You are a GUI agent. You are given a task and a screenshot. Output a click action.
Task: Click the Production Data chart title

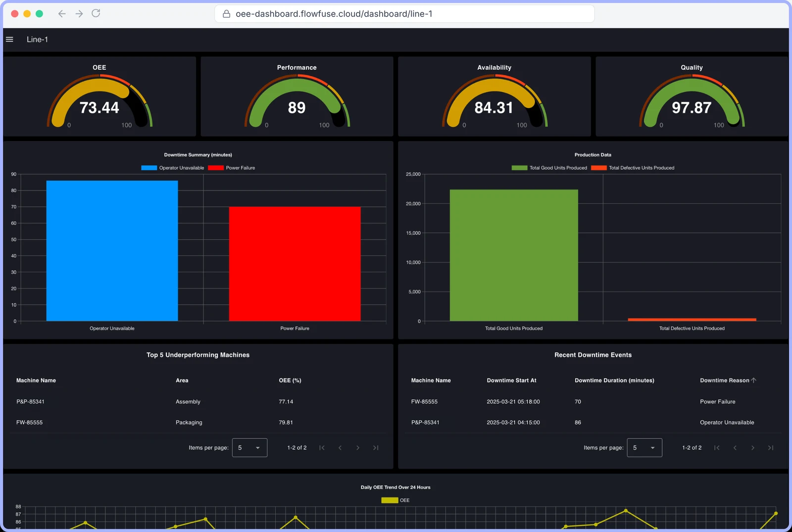pyautogui.click(x=593, y=155)
